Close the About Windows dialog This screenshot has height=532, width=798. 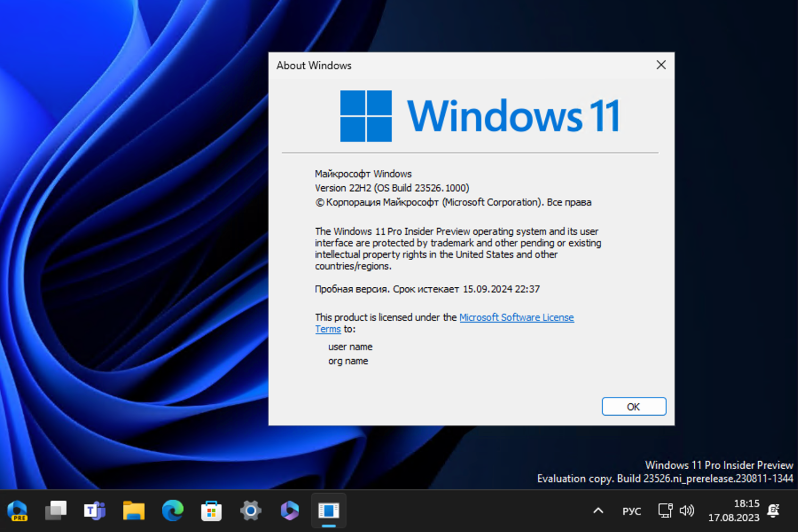[661, 65]
